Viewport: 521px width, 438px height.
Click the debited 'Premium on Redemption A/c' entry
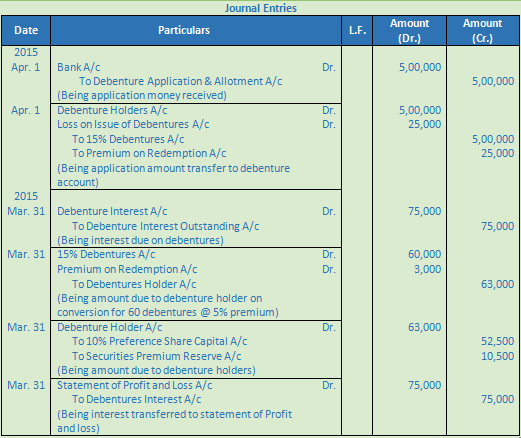pyautogui.click(x=127, y=269)
